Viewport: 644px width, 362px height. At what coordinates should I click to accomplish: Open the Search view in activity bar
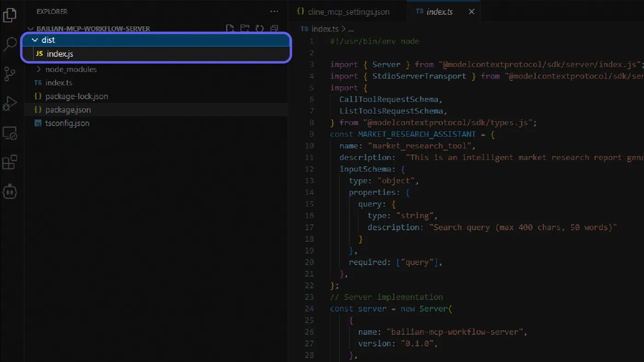click(x=10, y=45)
